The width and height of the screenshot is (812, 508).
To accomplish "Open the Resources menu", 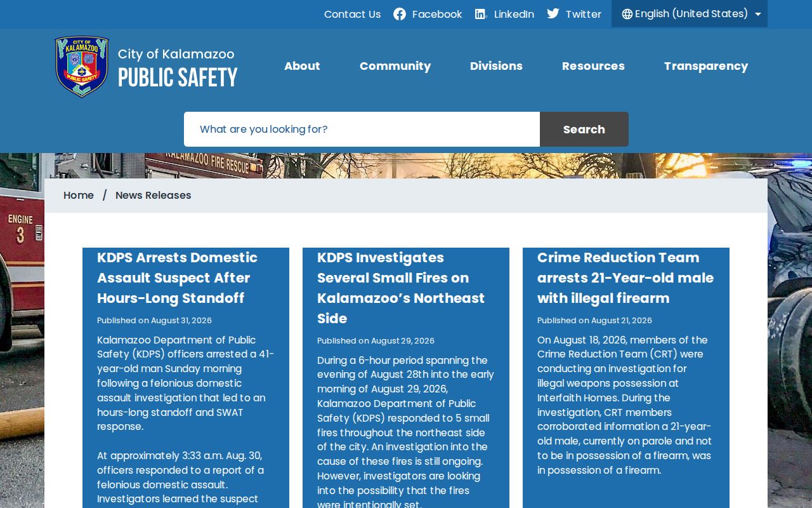I will click(x=593, y=66).
